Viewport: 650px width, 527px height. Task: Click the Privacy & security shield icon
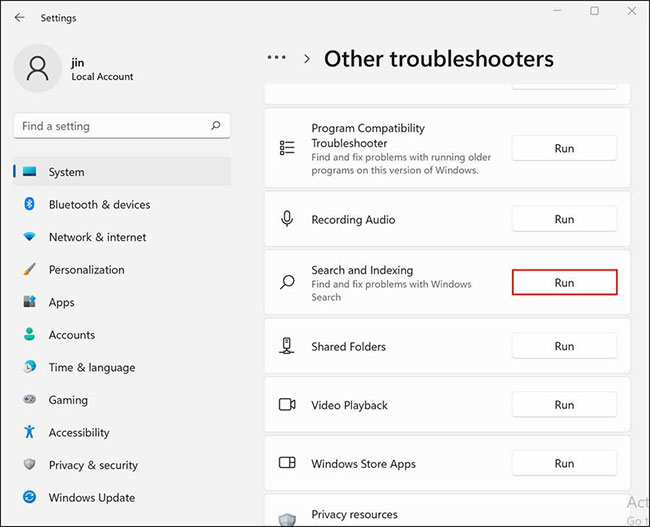29,464
